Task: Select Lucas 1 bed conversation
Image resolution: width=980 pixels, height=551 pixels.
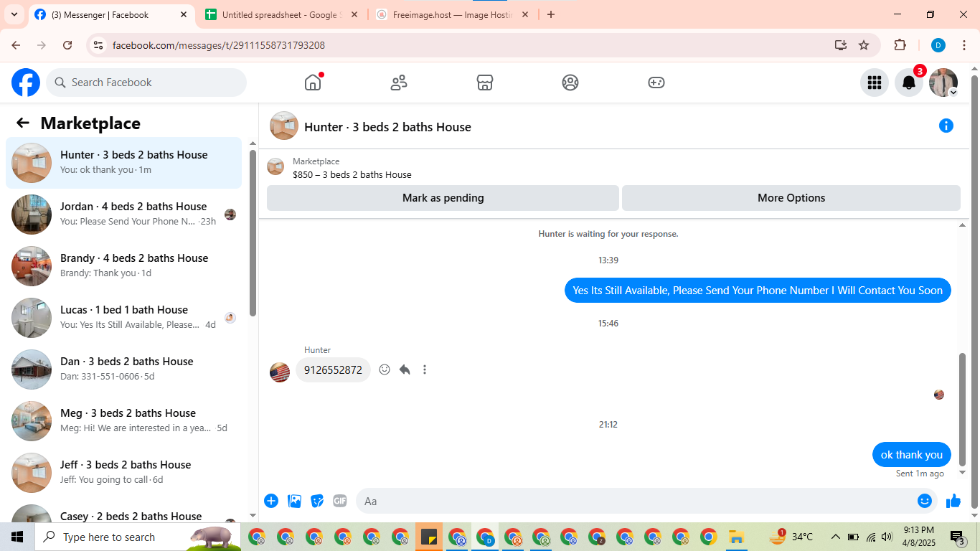Action: click(x=124, y=318)
